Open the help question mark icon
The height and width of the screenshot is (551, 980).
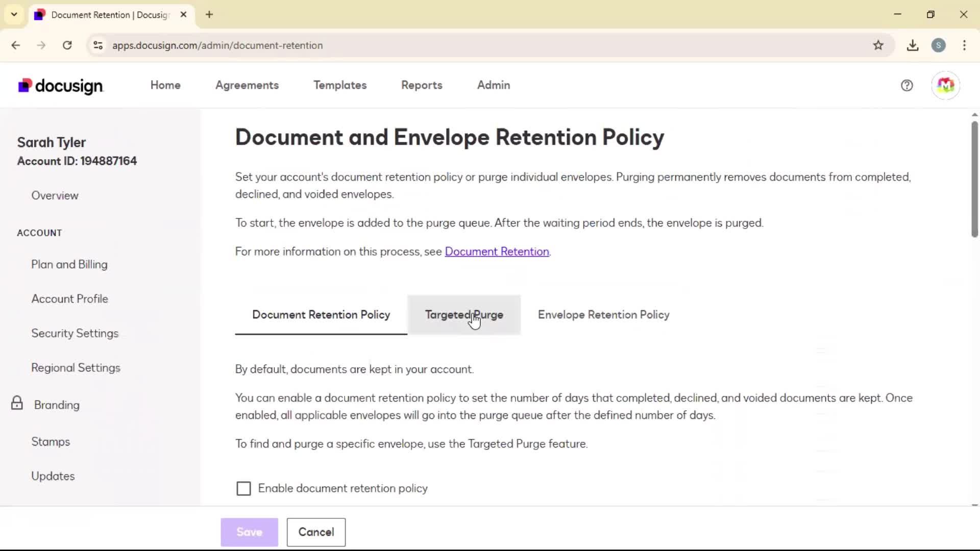(907, 85)
